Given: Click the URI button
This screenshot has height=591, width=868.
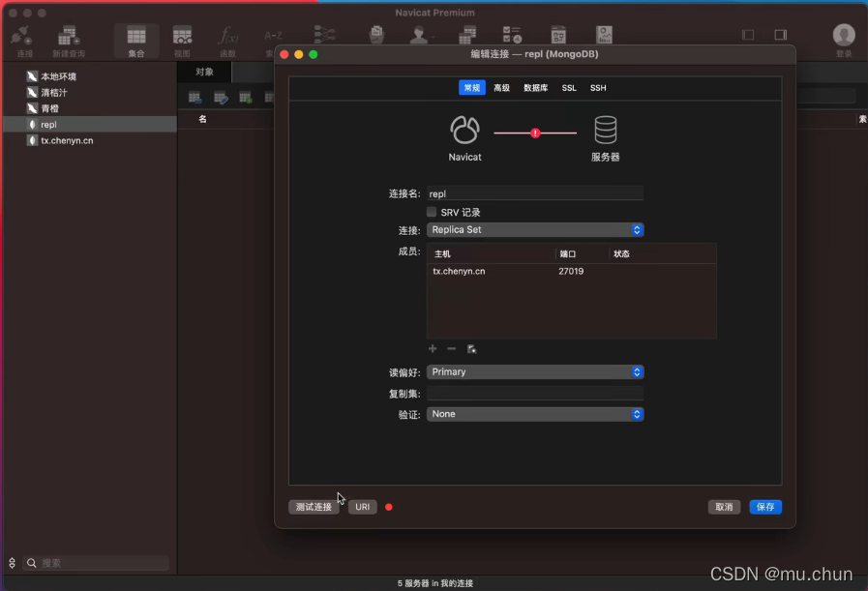Looking at the screenshot, I should [x=363, y=507].
